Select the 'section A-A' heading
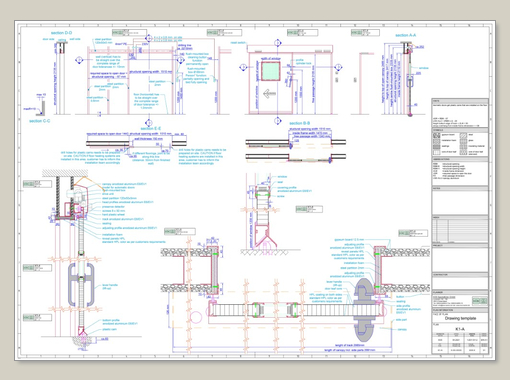This screenshot has height=380, width=510. coord(406,35)
